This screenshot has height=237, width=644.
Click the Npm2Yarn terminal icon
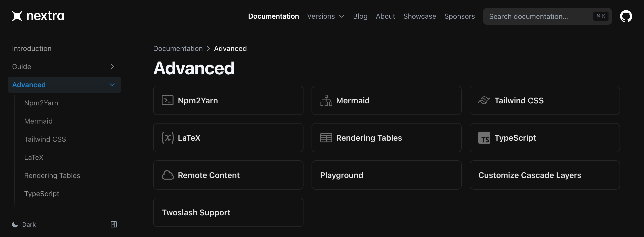point(167,100)
